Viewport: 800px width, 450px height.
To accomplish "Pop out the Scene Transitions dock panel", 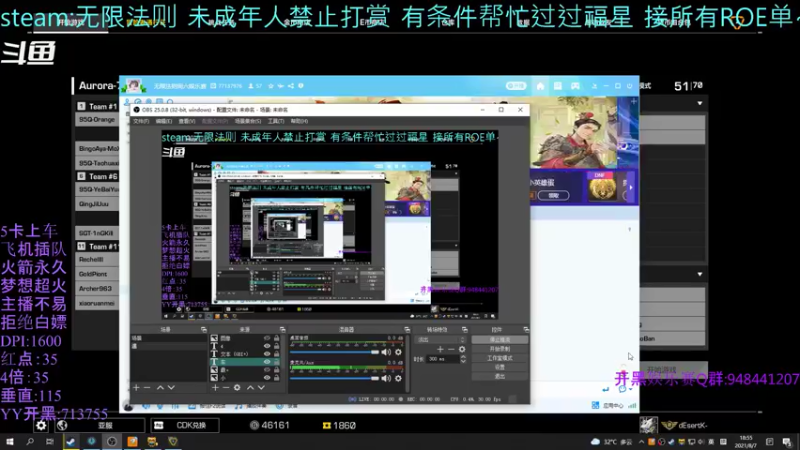I will (465, 330).
